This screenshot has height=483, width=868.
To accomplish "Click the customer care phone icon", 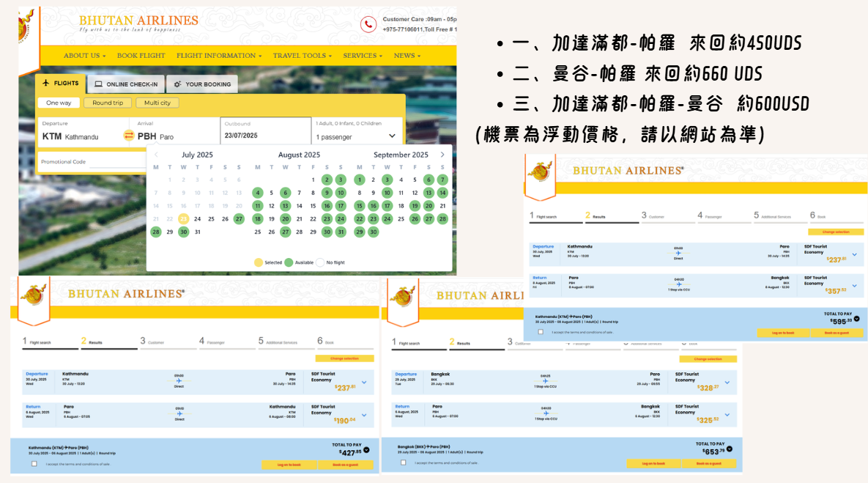I will pos(368,24).
